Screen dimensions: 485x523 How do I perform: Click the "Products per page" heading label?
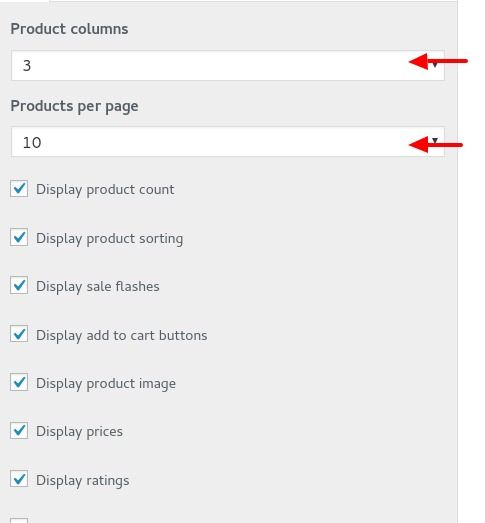(74, 106)
